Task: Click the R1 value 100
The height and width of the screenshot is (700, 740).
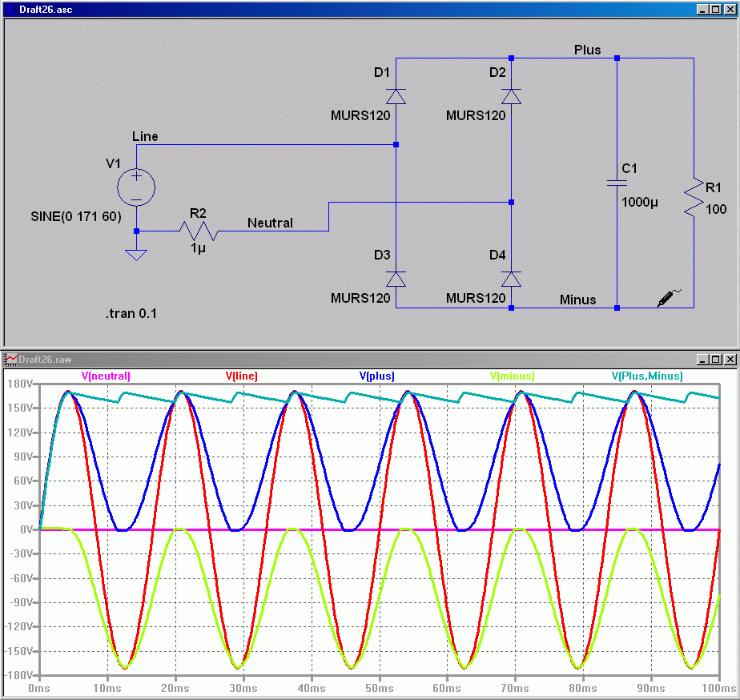Action: pos(716,209)
